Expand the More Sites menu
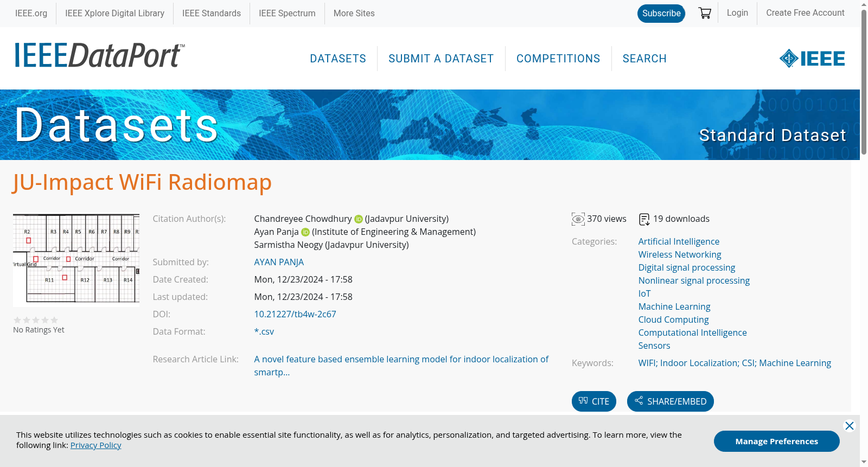The width and height of the screenshot is (868, 467). click(354, 13)
